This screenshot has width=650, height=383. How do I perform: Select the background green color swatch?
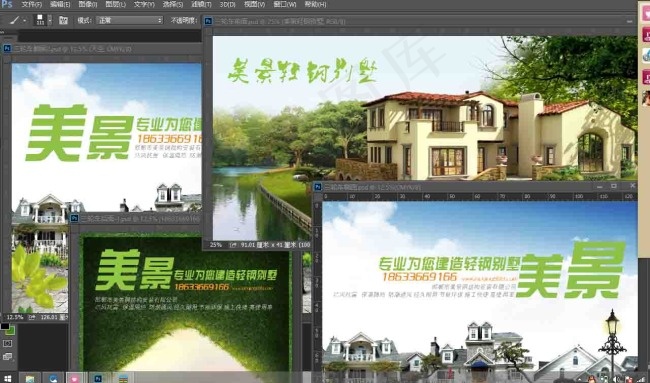11,331
